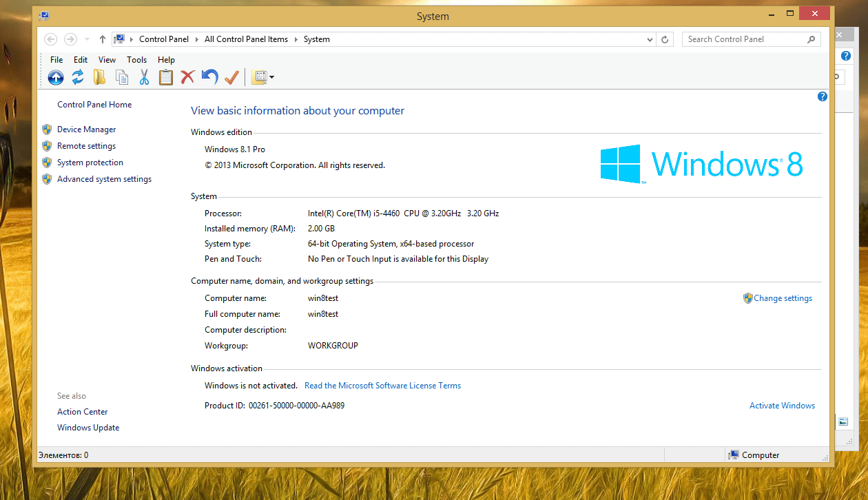This screenshot has height=500, width=868.
Task: Select System in the address breadcrumb
Action: tap(317, 39)
